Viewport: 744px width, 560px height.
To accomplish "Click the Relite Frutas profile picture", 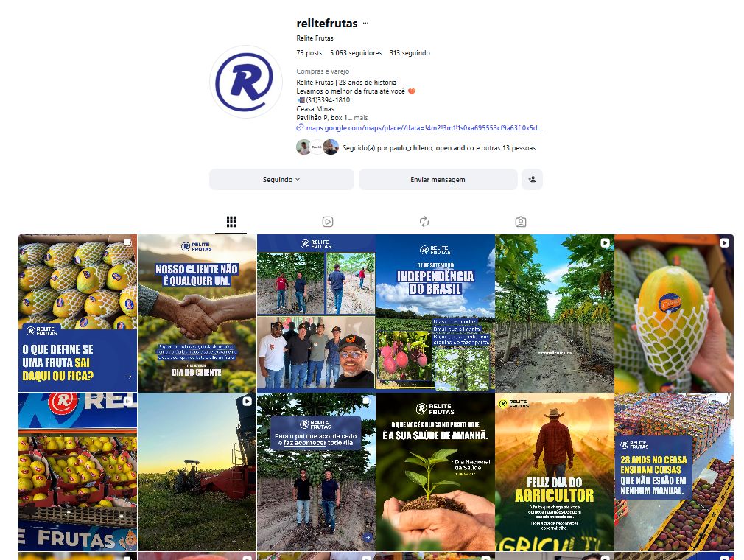I will tap(246, 82).
